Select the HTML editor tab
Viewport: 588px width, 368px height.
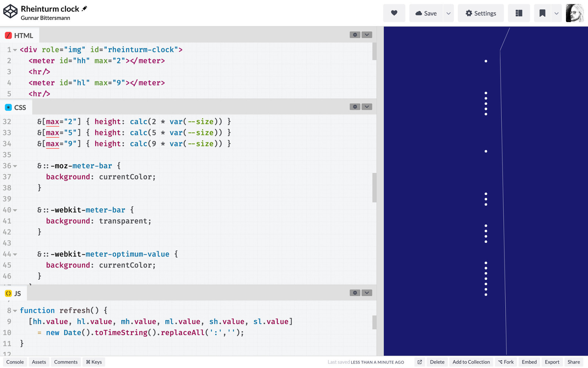[19, 35]
